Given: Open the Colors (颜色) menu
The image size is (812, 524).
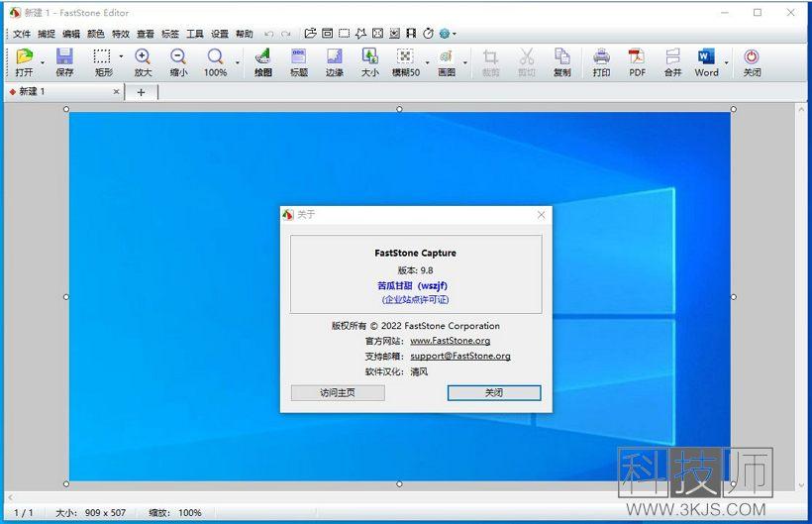Looking at the screenshot, I should [96, 34].
